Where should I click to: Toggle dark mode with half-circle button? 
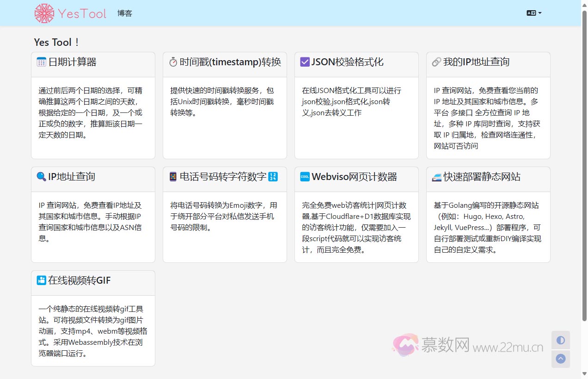coord(560,340)
